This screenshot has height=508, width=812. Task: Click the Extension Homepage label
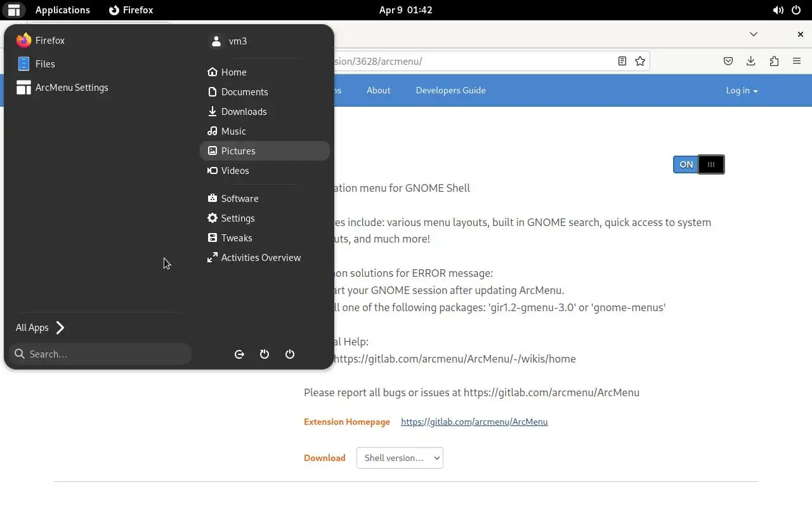click(x=347, y=422)
